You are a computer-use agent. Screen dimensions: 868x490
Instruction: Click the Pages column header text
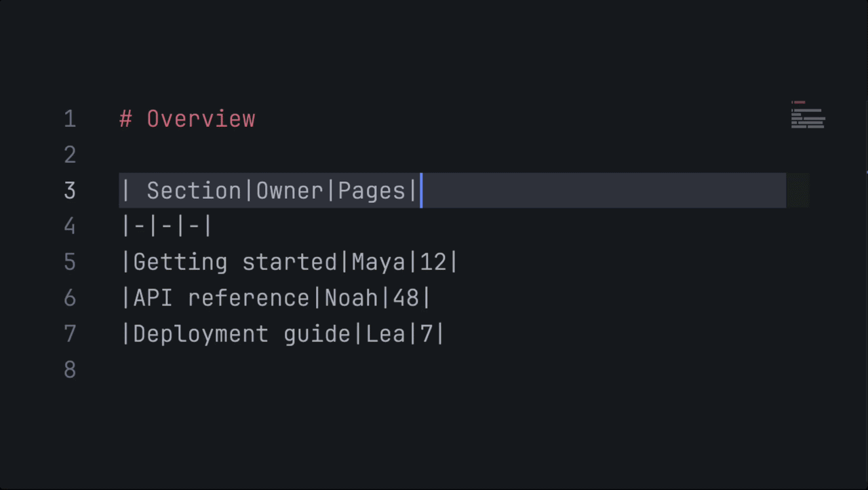pos(372,191)
